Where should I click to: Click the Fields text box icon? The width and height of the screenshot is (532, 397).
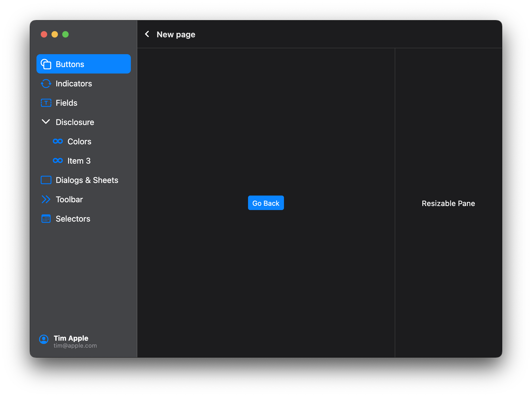pos(46,103)
